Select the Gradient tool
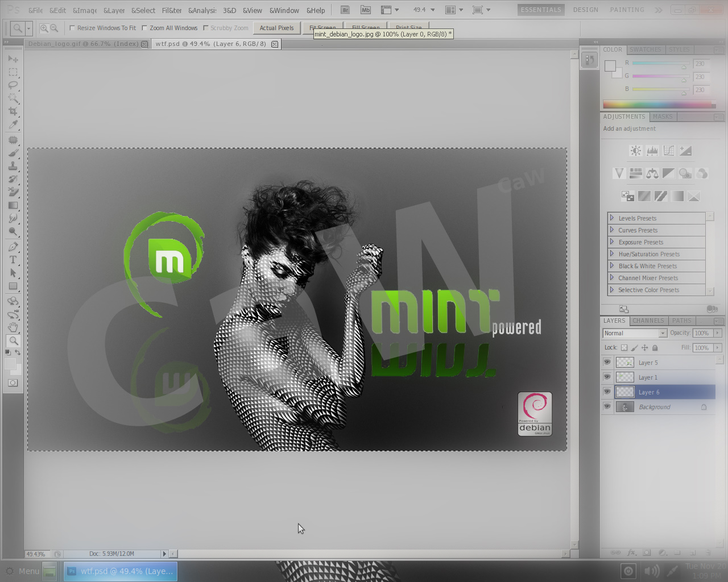Viewport: 728px width, 582px height. tap(13, 205)
